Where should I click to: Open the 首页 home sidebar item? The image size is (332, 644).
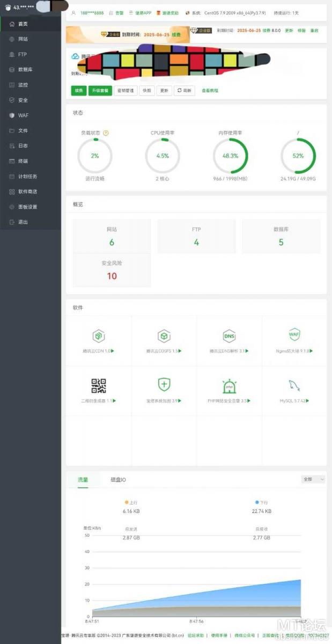[x=31, y=24]
